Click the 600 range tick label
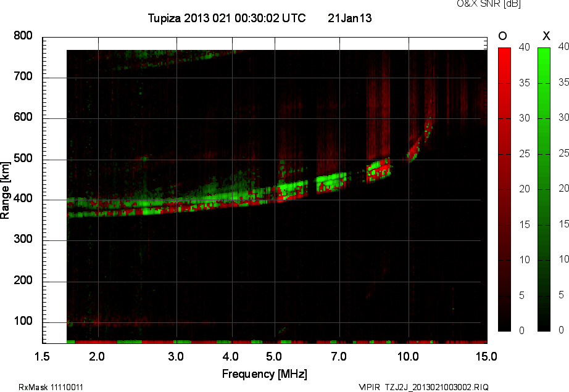569x392 pixels. coord(23,117)
